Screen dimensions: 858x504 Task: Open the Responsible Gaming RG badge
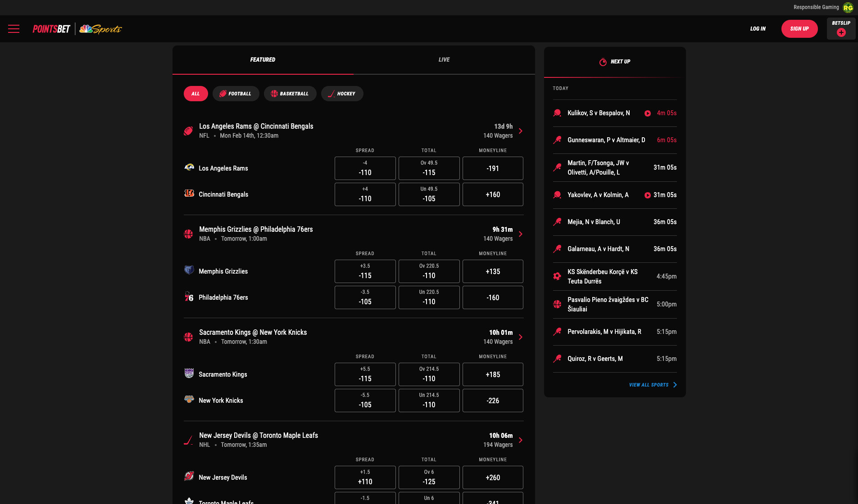point(848,8)
